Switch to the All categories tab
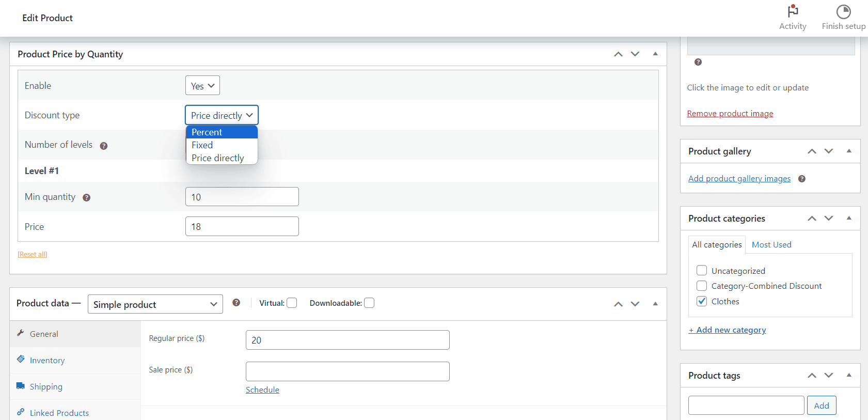This screenshot has height=420, width=868. coord(717,245)
